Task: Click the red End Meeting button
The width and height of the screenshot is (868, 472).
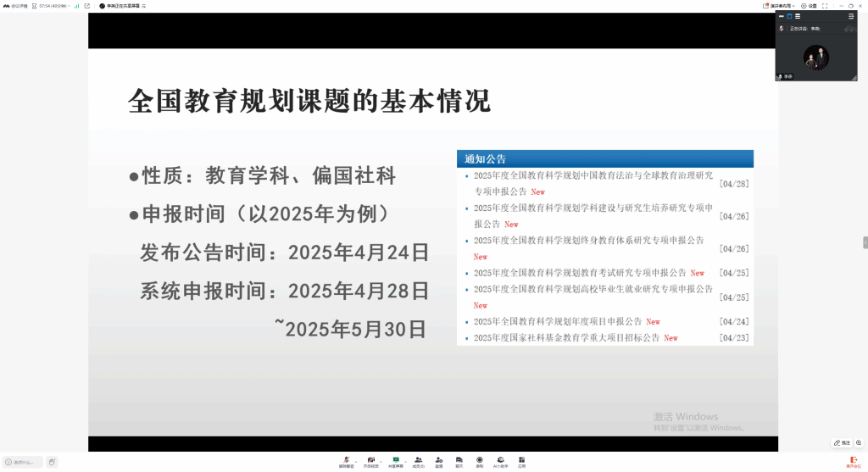Action: pos(854,460)
